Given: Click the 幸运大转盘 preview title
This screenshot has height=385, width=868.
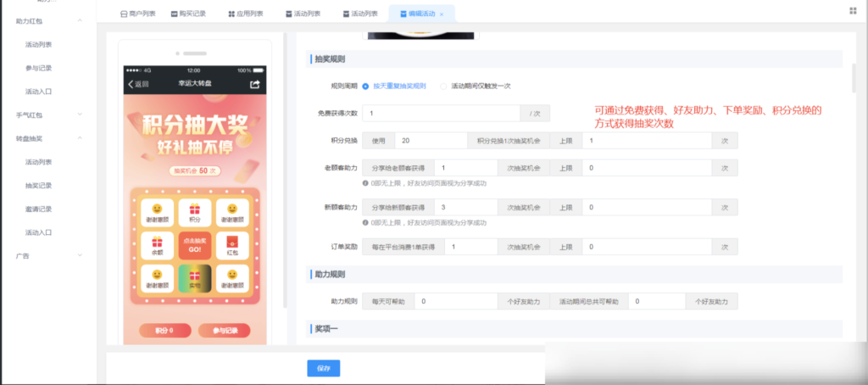Looking at the screenshot, I should [x=195, y=84].
